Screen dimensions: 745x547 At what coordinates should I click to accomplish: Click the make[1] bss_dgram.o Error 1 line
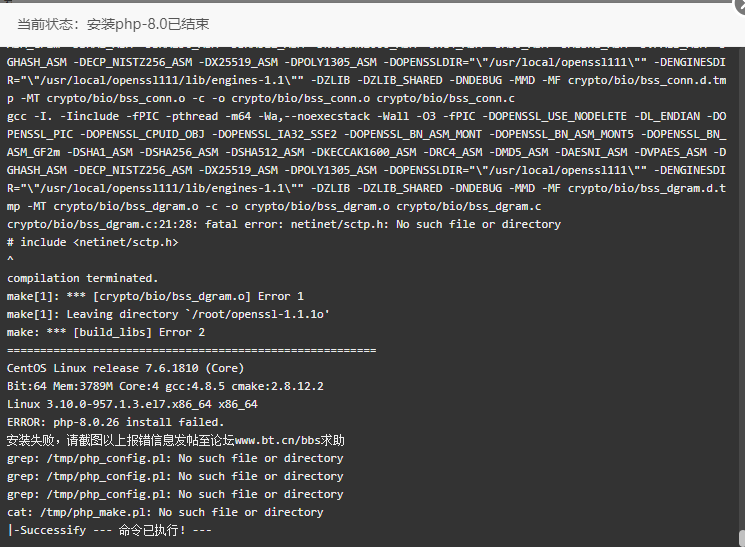tap(155, 296)
